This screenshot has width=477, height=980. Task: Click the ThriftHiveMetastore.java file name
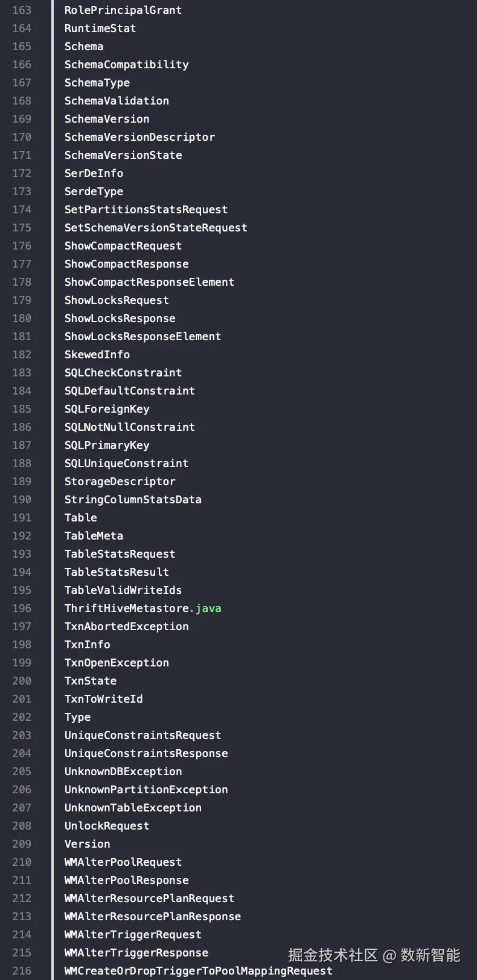[x=142, y=608]
